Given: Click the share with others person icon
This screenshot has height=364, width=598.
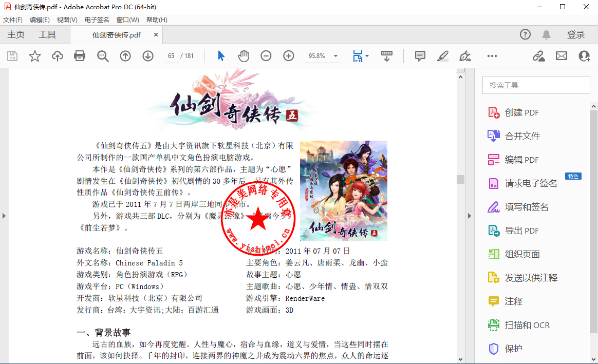Looking at the screenshot, I should 584,56.
